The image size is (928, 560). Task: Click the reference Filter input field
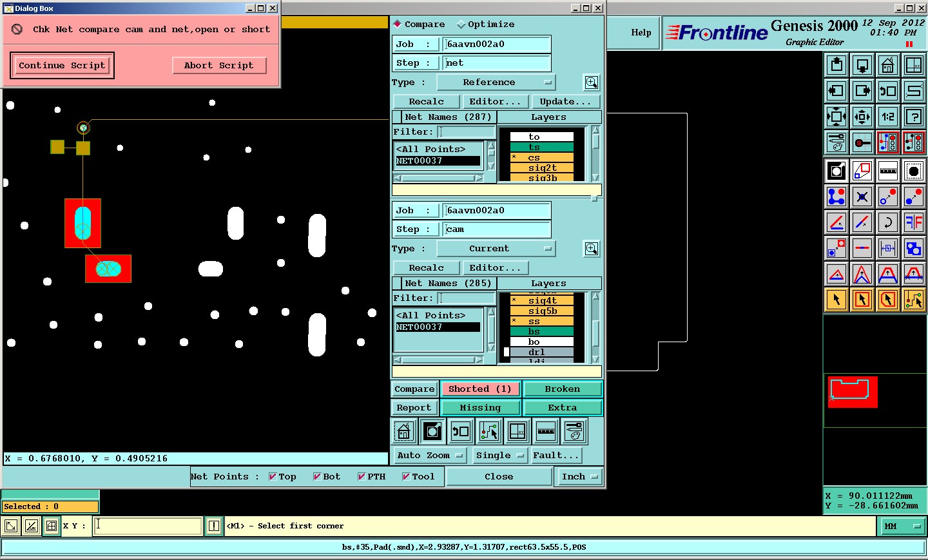(x=467, y=131)
